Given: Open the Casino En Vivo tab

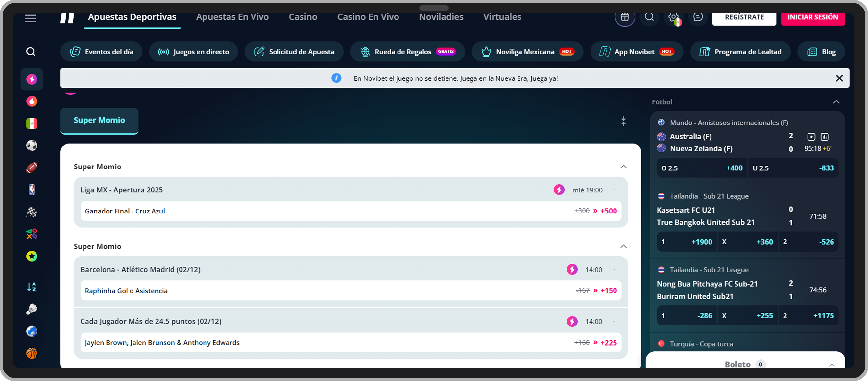Looking at the screenshot, I should pos(368,17).
